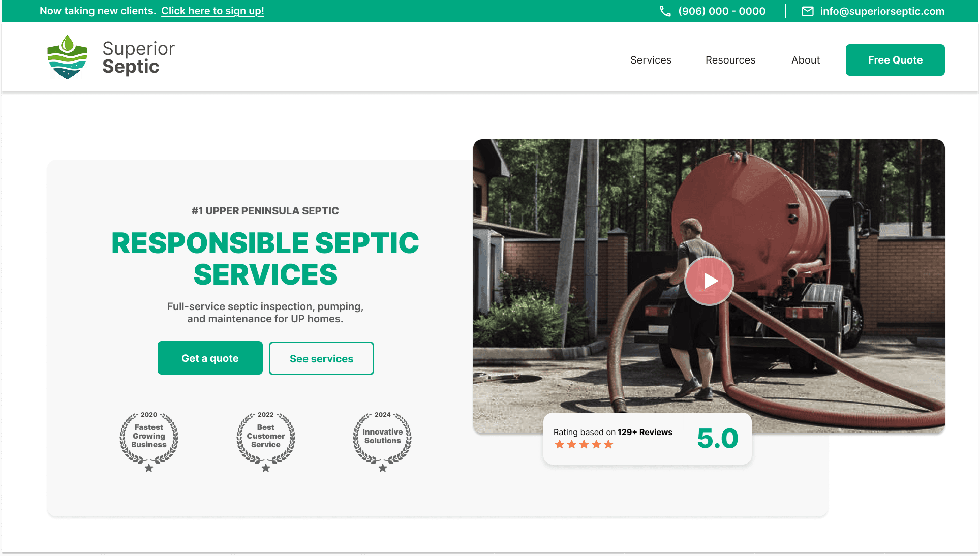Image resolution: width=980 pixels, height=556 pixels.
Task: Call the (906) 000 - 0000 phone number
Action: [722, 11]
